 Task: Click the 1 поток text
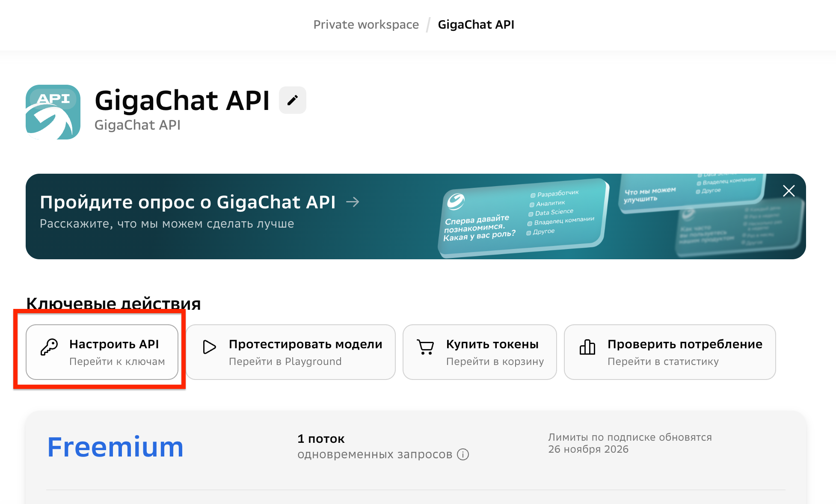click(321, 439)
